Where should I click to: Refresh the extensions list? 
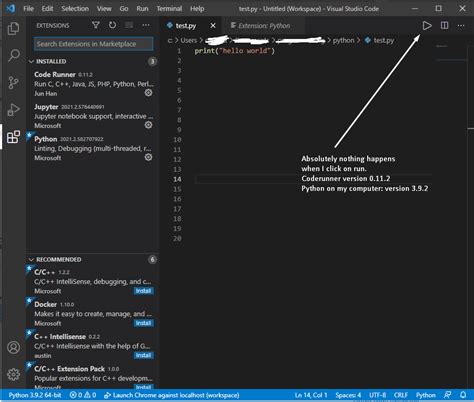[112, 25]
